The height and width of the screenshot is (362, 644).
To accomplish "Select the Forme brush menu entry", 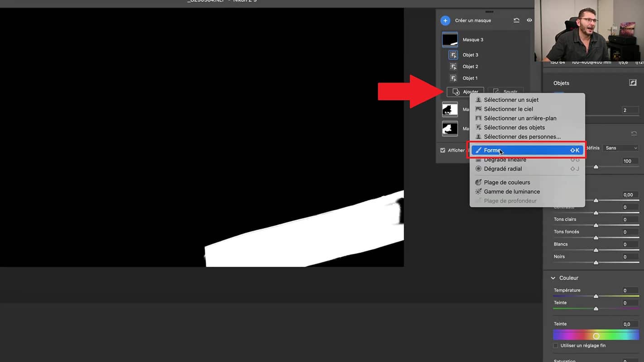I will pyautogui.click(x=527, y=150).
